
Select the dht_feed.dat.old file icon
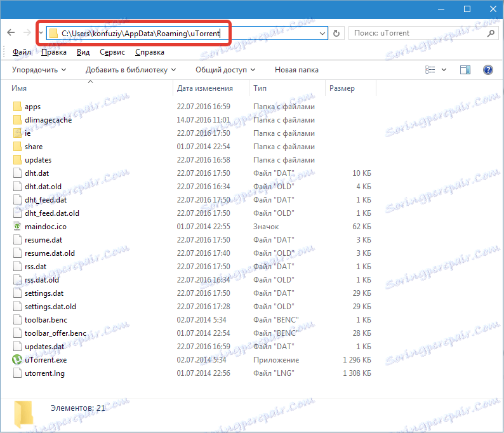(17, 213)
